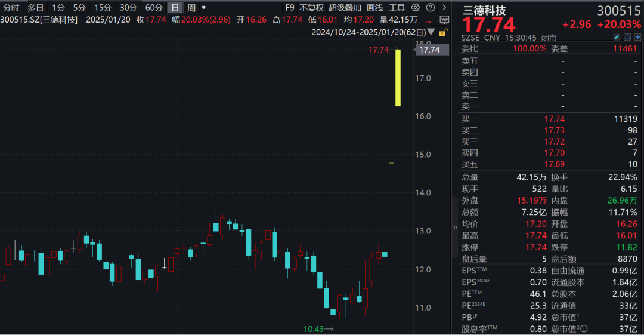Set price alert bell icon
Image resolution: width=644 pixels, height=335 pixels.
coord(627,38)
